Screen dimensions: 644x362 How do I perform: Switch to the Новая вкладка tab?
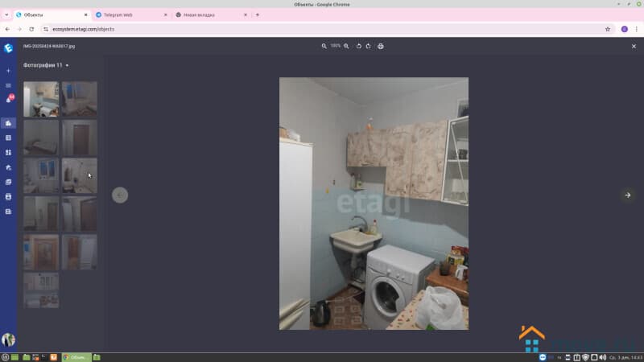click(x=209, y=14)
